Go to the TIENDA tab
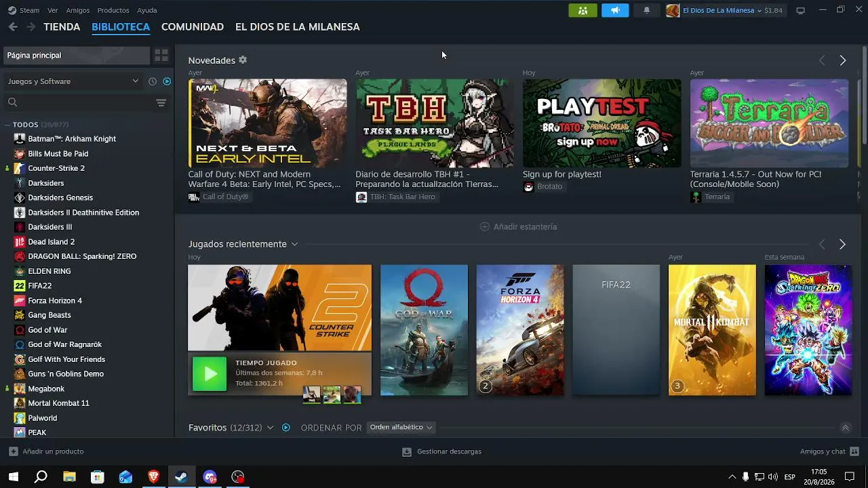Image resolution: width=868 pixels, height=488 pixels. 62,27
